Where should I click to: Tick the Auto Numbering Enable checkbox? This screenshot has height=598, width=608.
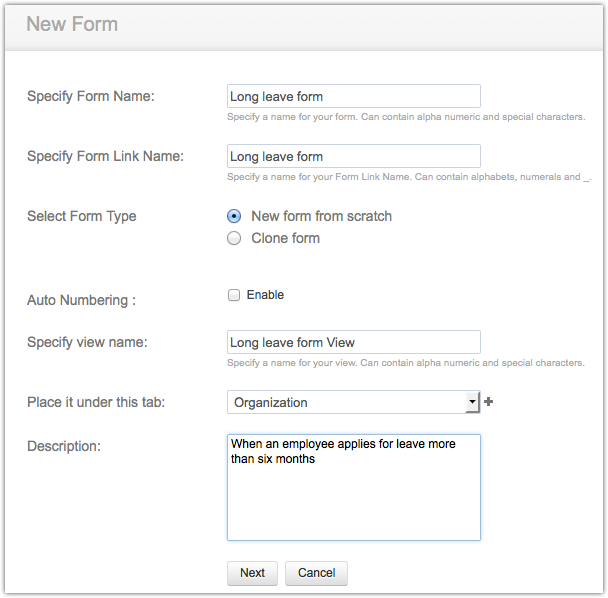coord(234,295)
